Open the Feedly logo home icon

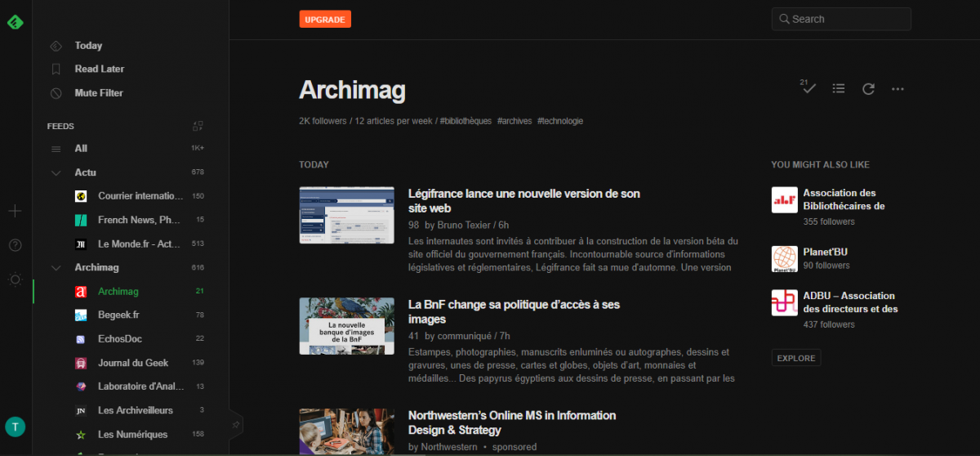[15, 22]
